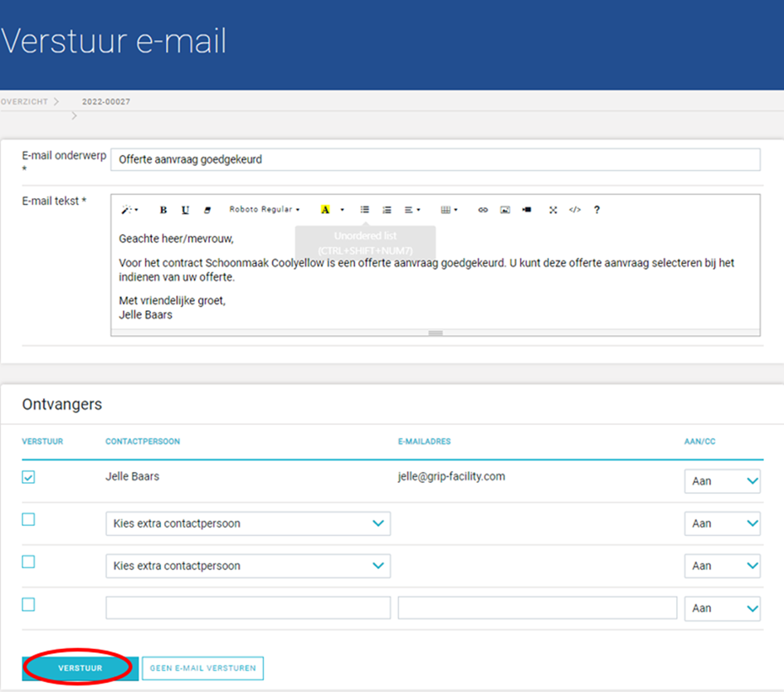Click the empty e-mail address field
This screenshot has height=692, width=784.
pos(538,608)
